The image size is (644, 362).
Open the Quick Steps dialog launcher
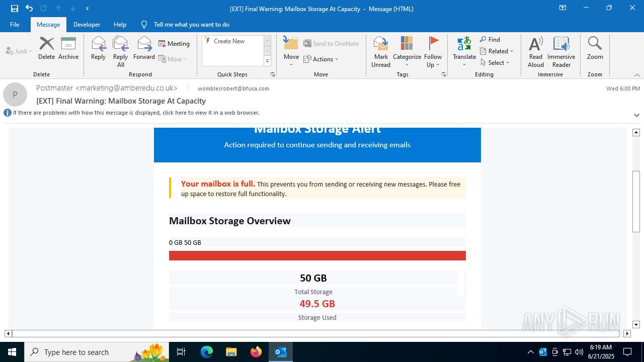(x=273, y=74)
